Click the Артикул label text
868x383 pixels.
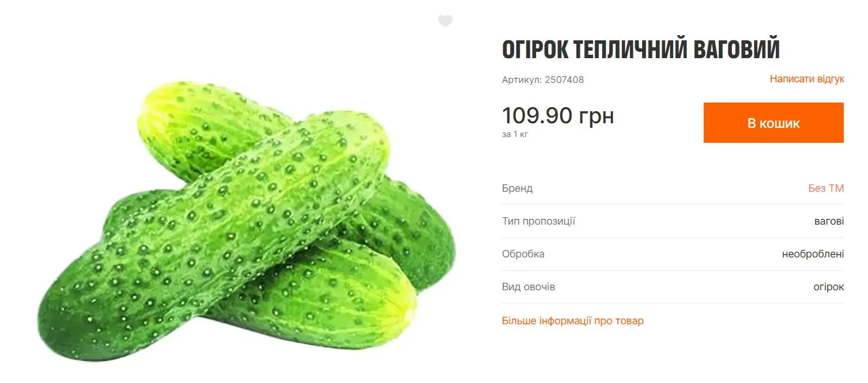coord(522,80)
